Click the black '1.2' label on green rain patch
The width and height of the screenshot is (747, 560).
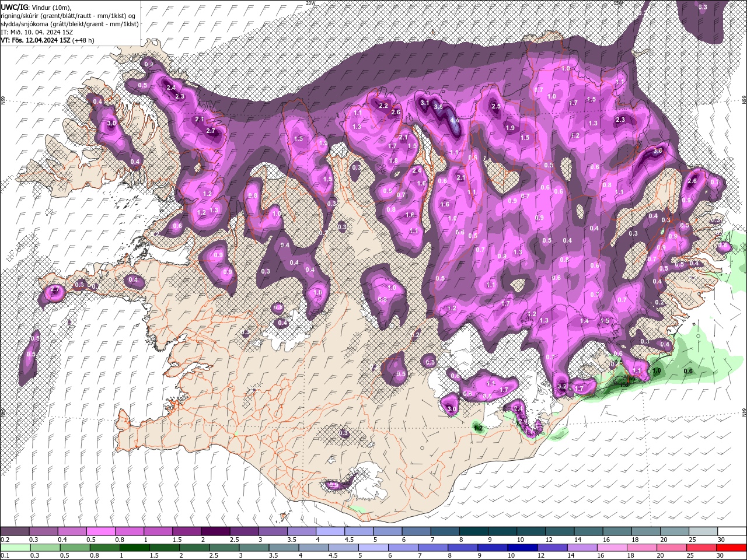click(x=478, y=428)
